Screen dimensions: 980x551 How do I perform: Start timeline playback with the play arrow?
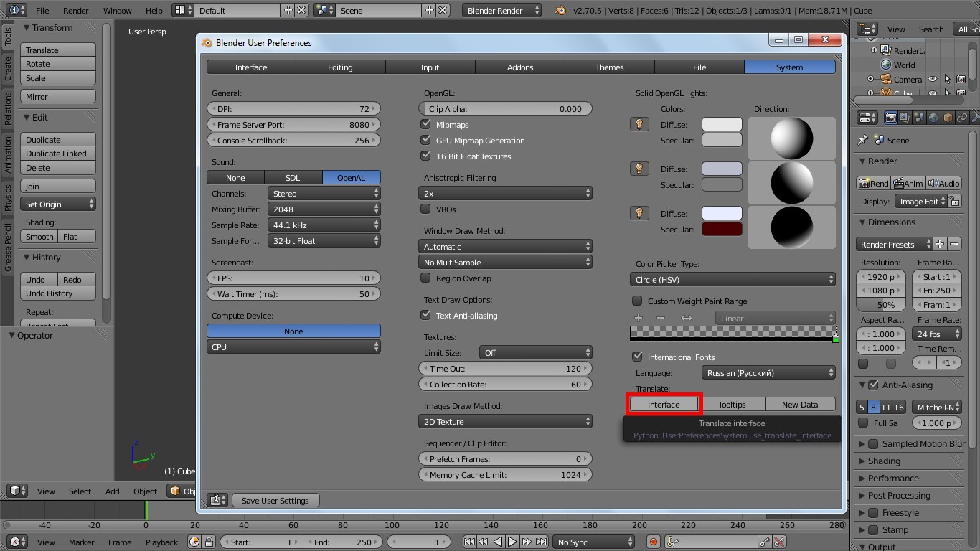(512, 542)
